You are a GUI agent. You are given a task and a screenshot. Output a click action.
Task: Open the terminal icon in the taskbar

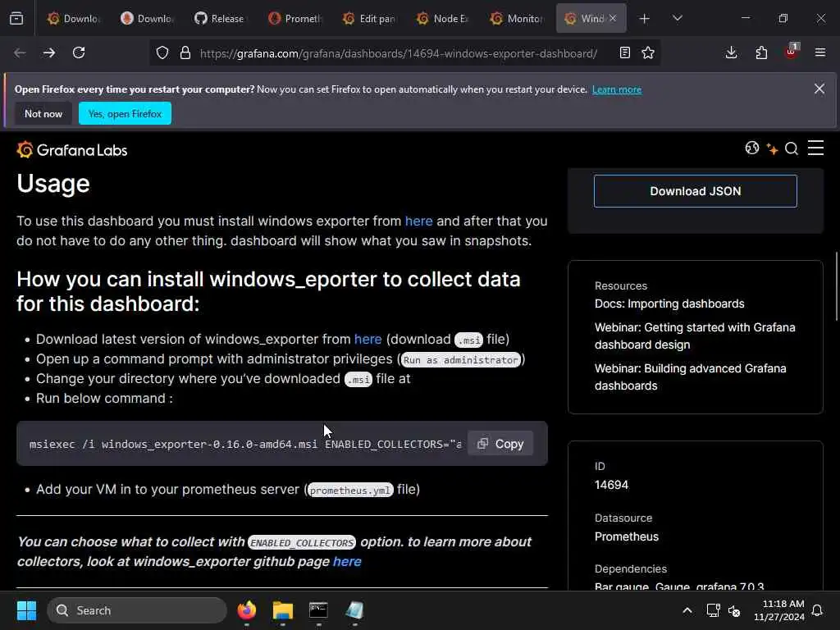[318, 610]
